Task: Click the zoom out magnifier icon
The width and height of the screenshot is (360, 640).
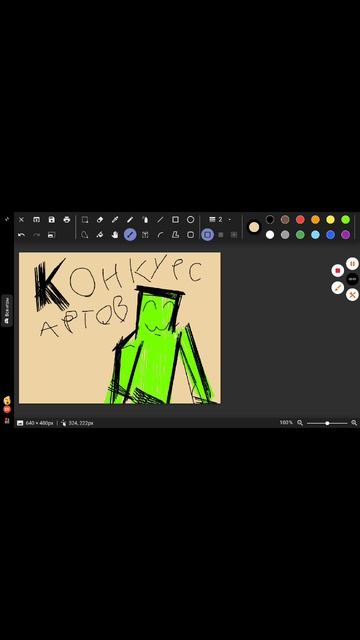Action: [300, 423]
